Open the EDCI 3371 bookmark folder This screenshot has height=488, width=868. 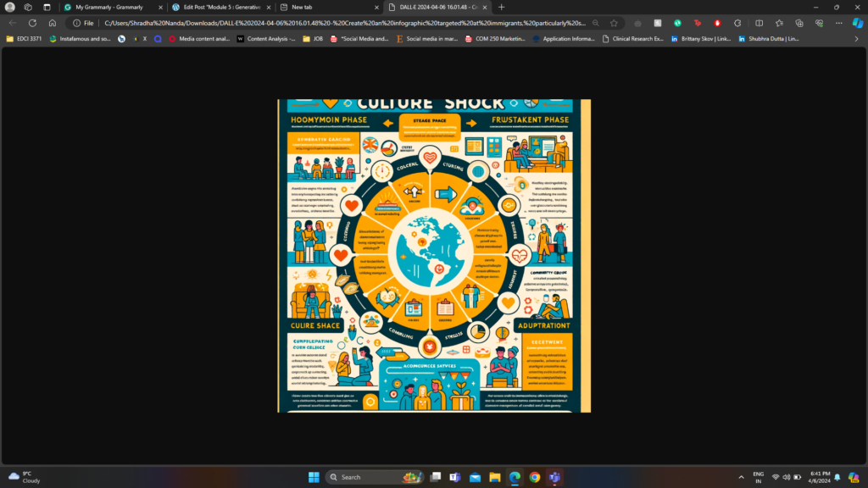tap(27, 38)
